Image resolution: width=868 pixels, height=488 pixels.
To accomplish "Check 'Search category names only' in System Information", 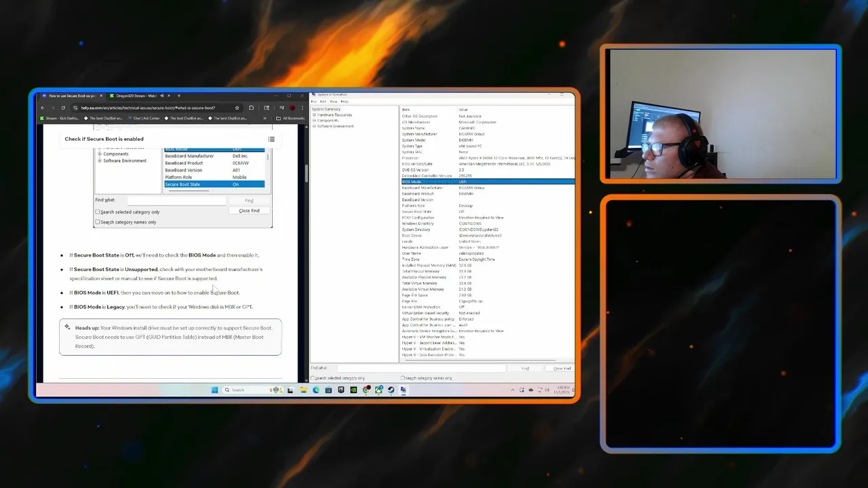I will point(403,378).
